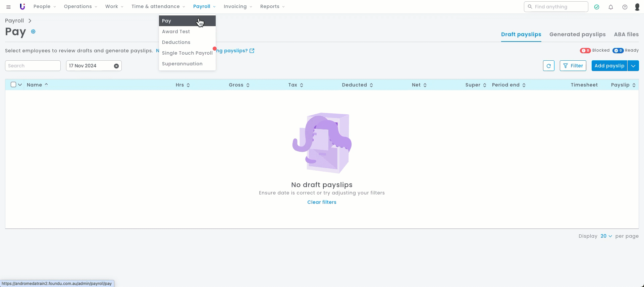Clear the 17 Nov 2024 date
The width and height of the screenshot is (644, 287).
tap(116, 66)
